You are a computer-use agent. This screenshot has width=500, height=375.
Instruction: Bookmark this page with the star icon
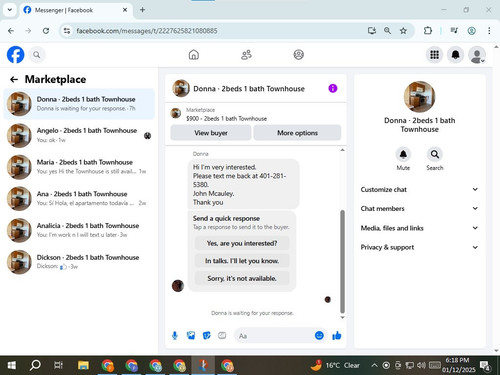pos(403,31)
